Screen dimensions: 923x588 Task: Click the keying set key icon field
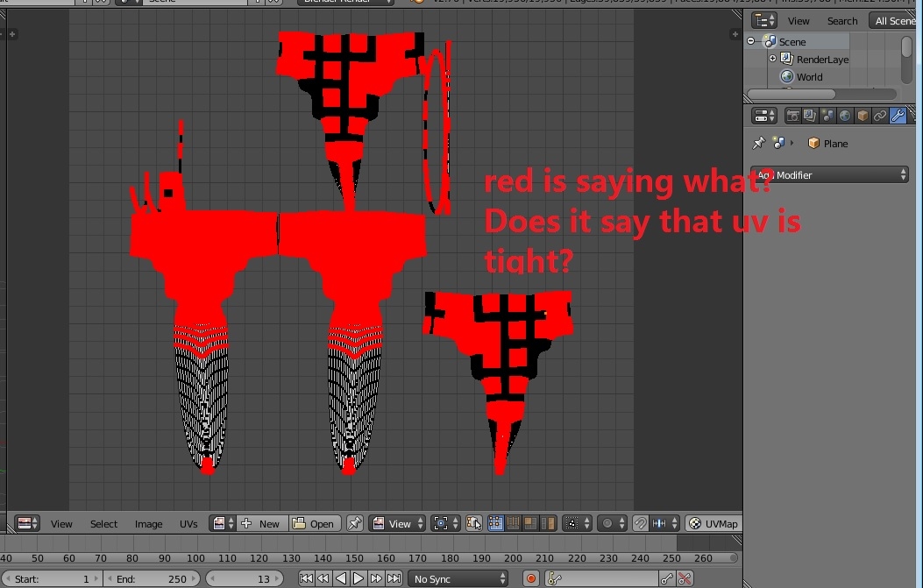pyautogui.click(x=601, y=578)
